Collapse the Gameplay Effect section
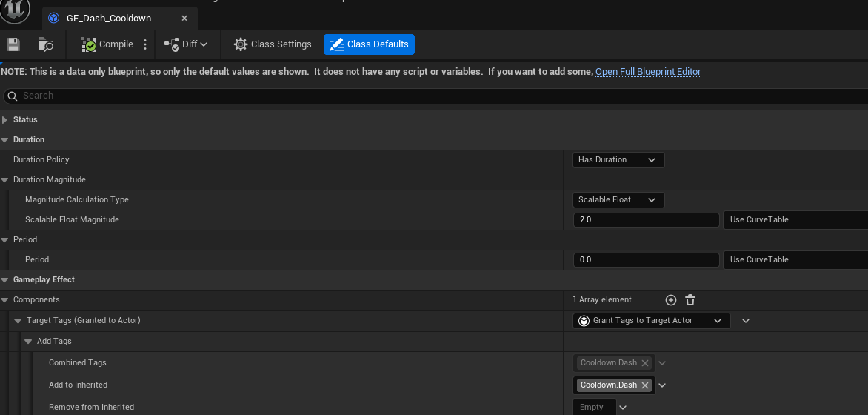 5,280
